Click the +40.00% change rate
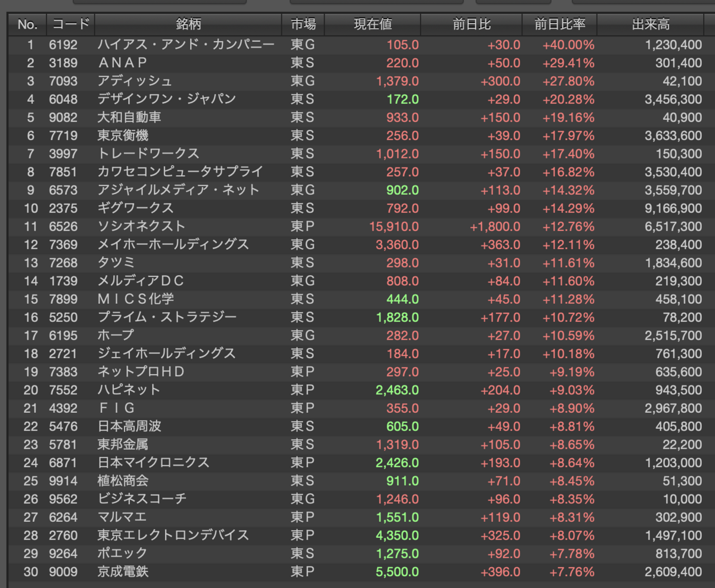Viewport: 715px width, 588px height. (x=568, y=45)
